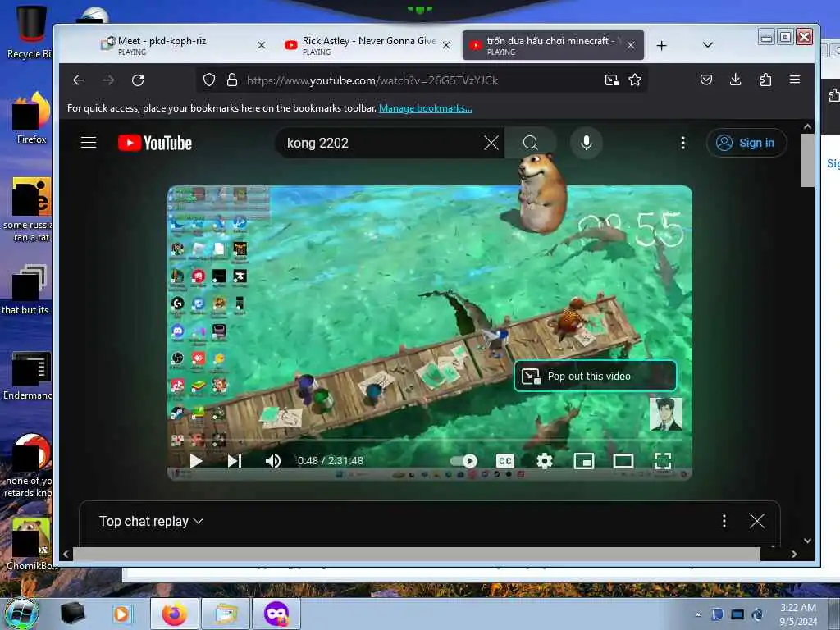Open the Firefox downloads arrow icon
This screenshot has height=630, width=840.
click(736, 80)
